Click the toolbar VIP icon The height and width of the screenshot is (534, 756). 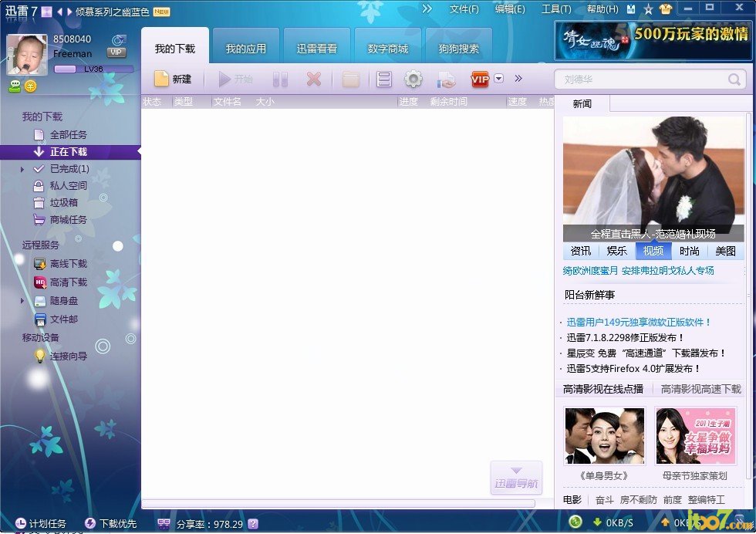480,79
